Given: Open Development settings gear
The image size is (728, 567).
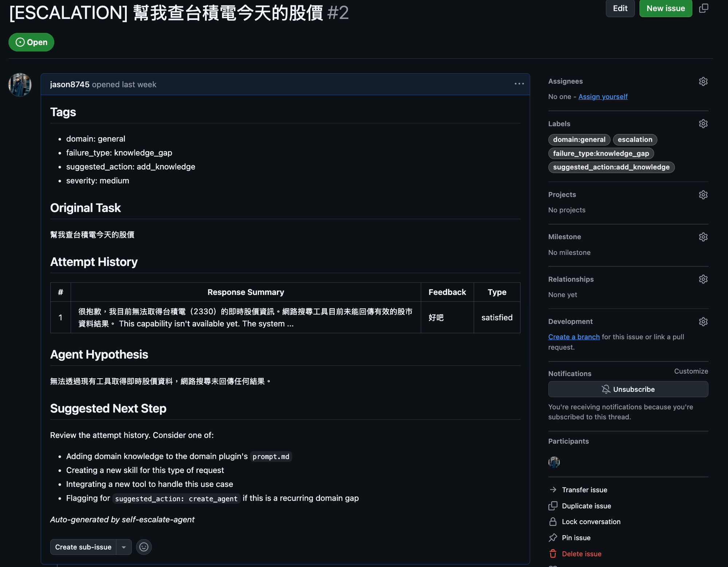Looking at the screenshot, I should 703,321.
